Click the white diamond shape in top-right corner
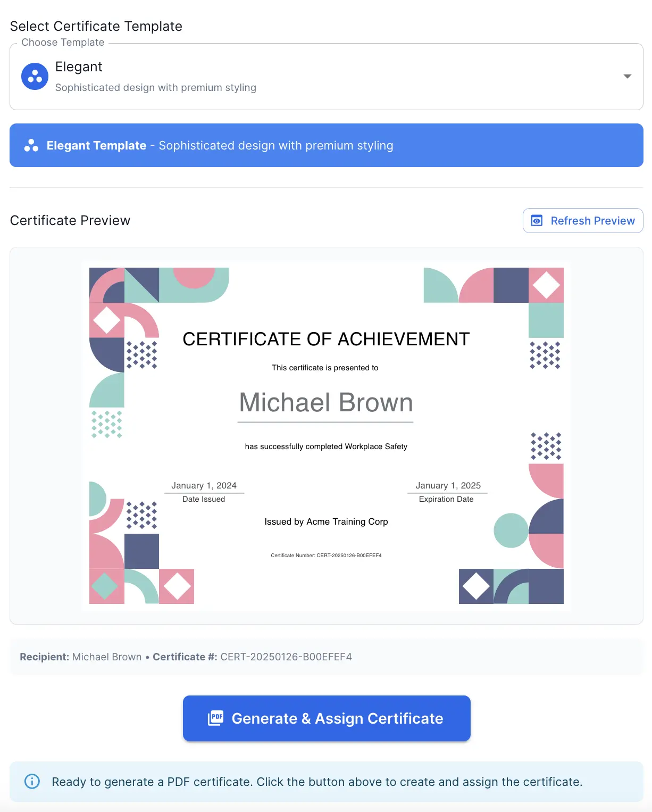 tap(547, 285)
